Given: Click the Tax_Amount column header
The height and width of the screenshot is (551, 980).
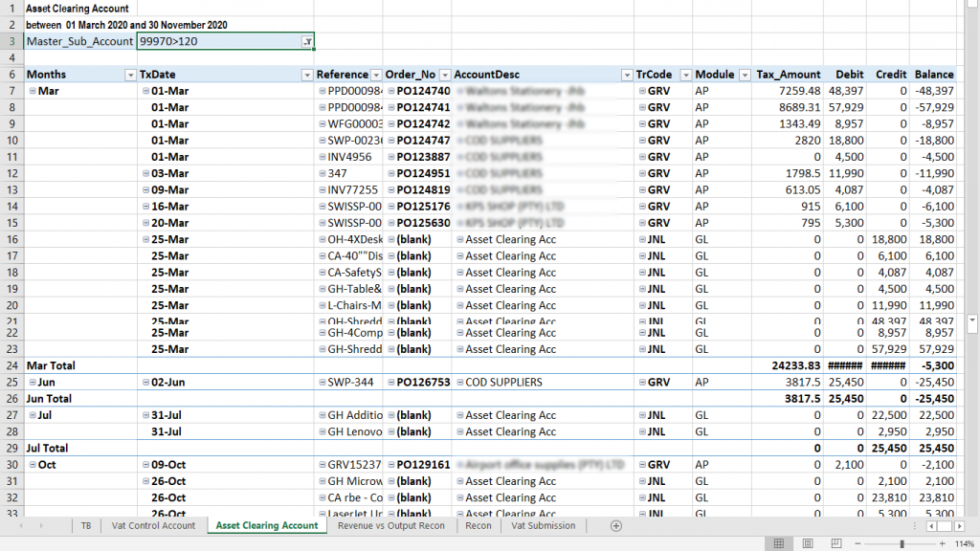Looking at the screenshot, I should pos(789,75).
